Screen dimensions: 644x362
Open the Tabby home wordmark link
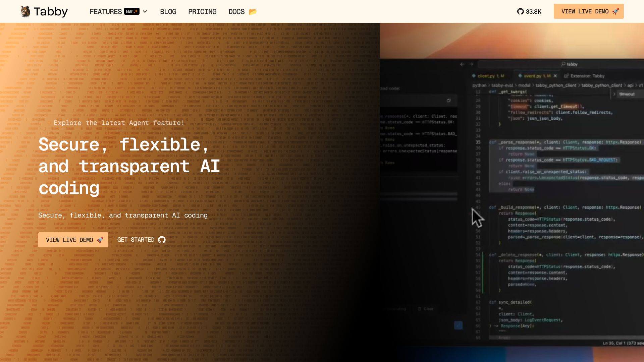coord(51,11)
